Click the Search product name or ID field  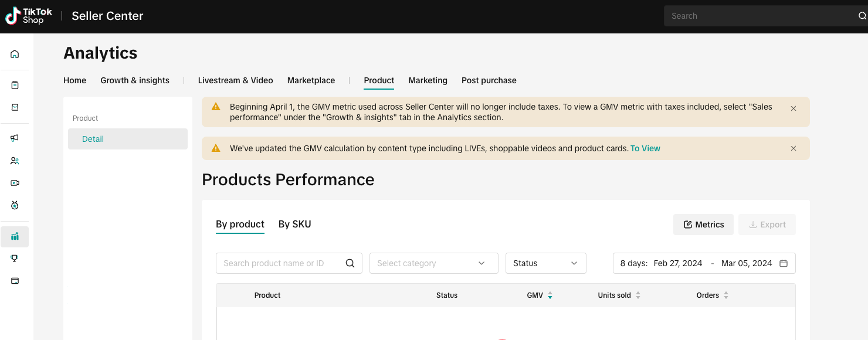280,263
